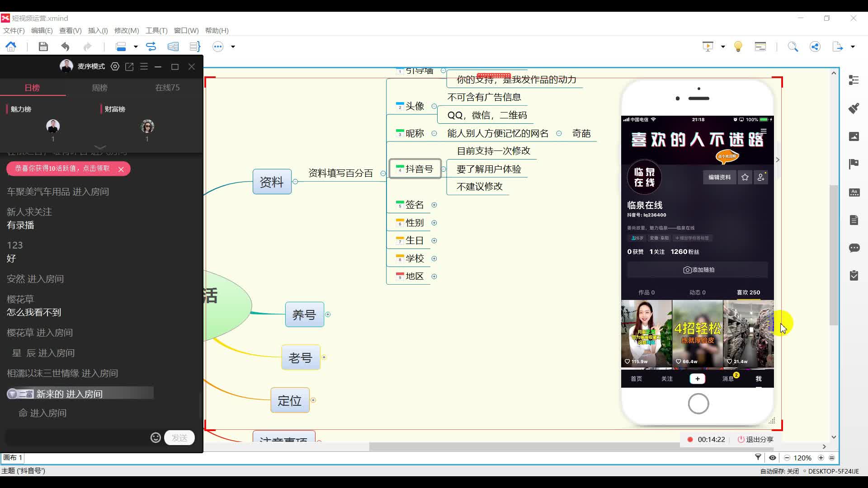The image size is (868, 488).
Task: Open the presentation mode dropdown arrow
Action: click(x=722, y=47)
